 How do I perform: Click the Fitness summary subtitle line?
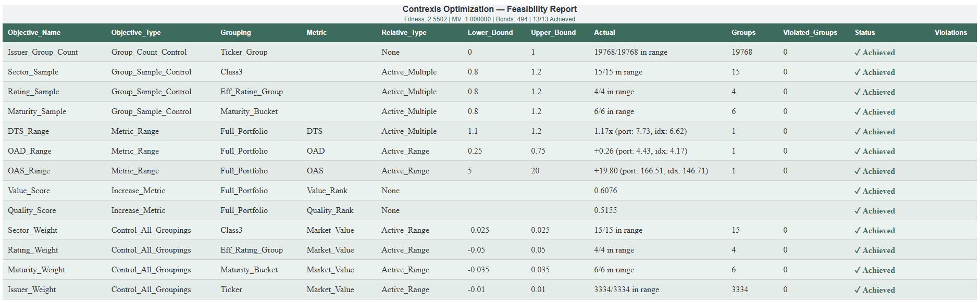click(490, 19)
